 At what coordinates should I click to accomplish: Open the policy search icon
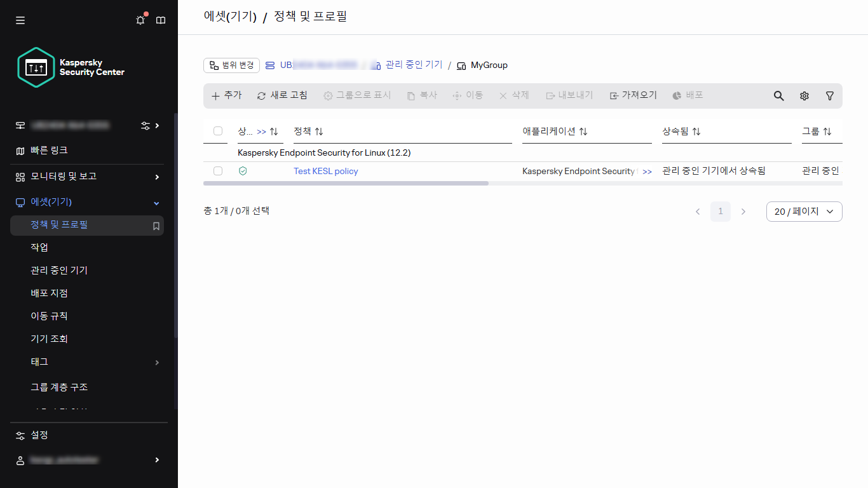pyautogui.click(x=778, y=95)
